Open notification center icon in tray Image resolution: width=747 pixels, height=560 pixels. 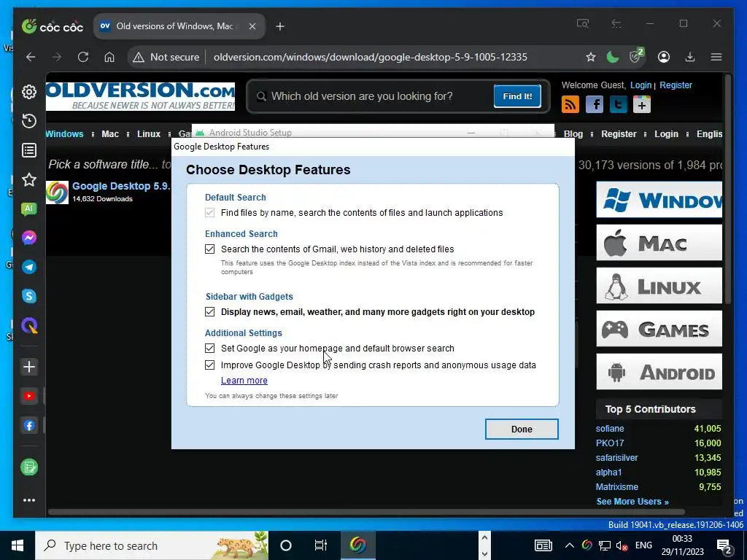(724, 545)
